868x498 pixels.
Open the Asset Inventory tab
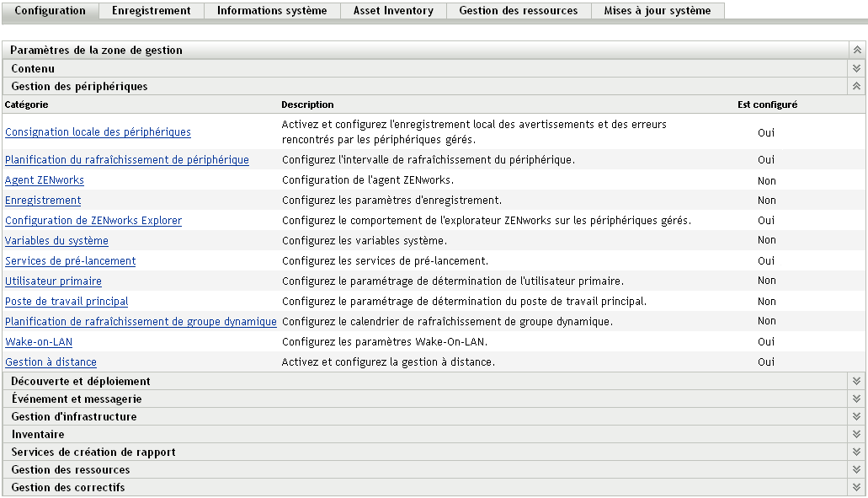[393, 11]
